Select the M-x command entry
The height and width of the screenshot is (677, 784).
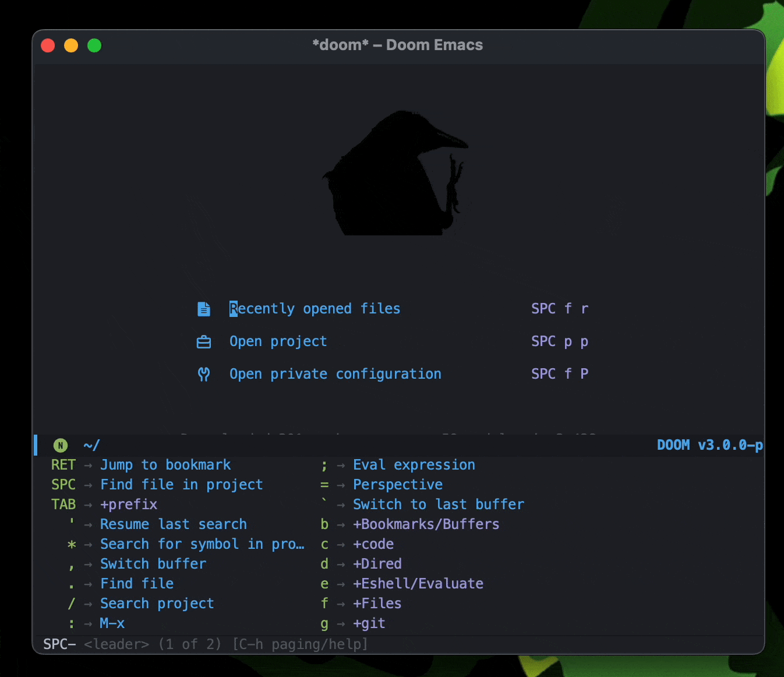point(112,623)
